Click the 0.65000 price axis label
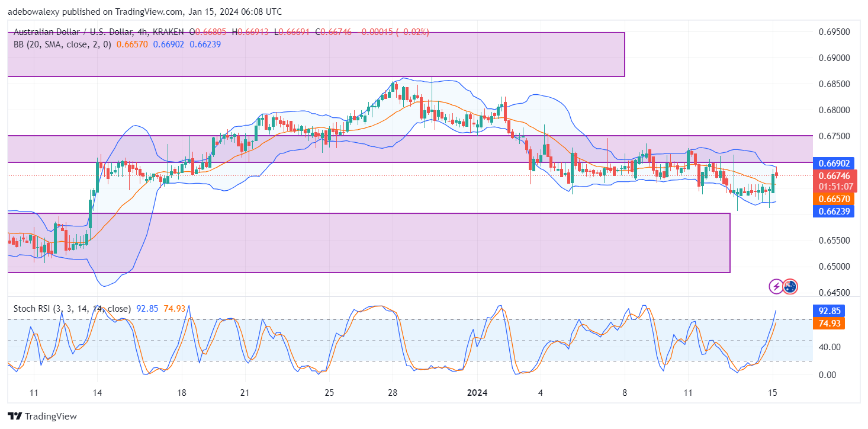Screen dimensions: 868x429 point(834,267)
